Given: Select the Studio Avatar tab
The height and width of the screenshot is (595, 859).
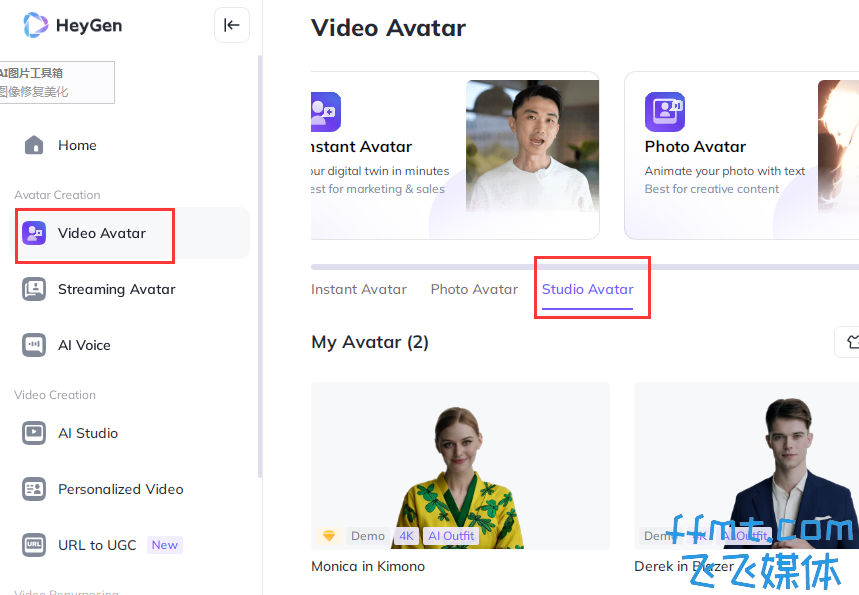Looking at the screenshot, I should (x=587, y=289).
